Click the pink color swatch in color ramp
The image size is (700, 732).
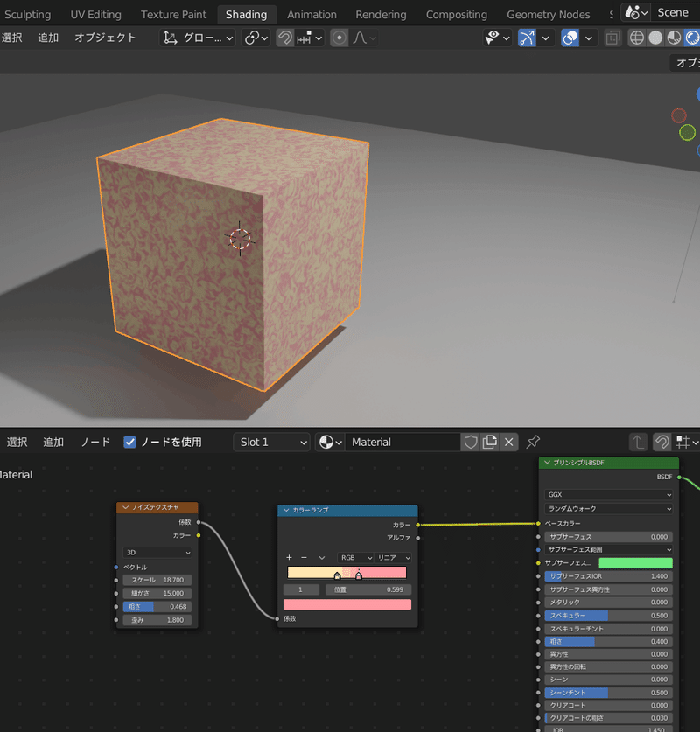[347, 604]
